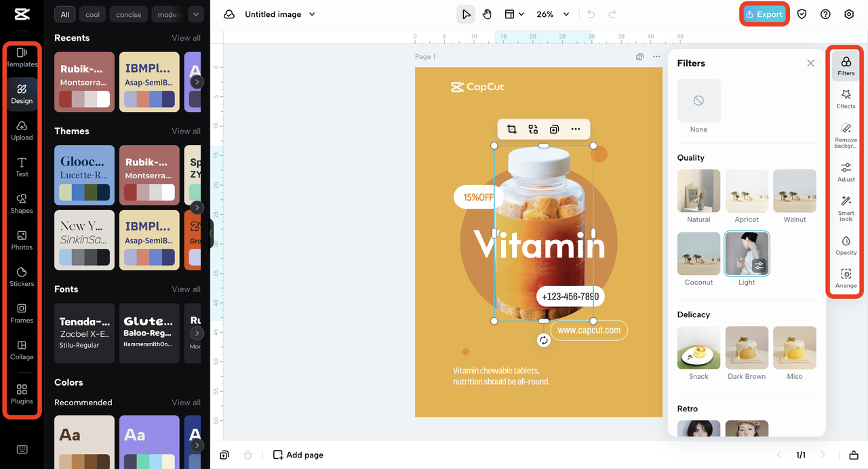868x469 pixels.
Task: Click the cloud save status icon
Action: pyautogui.click(x=229, y=14)
